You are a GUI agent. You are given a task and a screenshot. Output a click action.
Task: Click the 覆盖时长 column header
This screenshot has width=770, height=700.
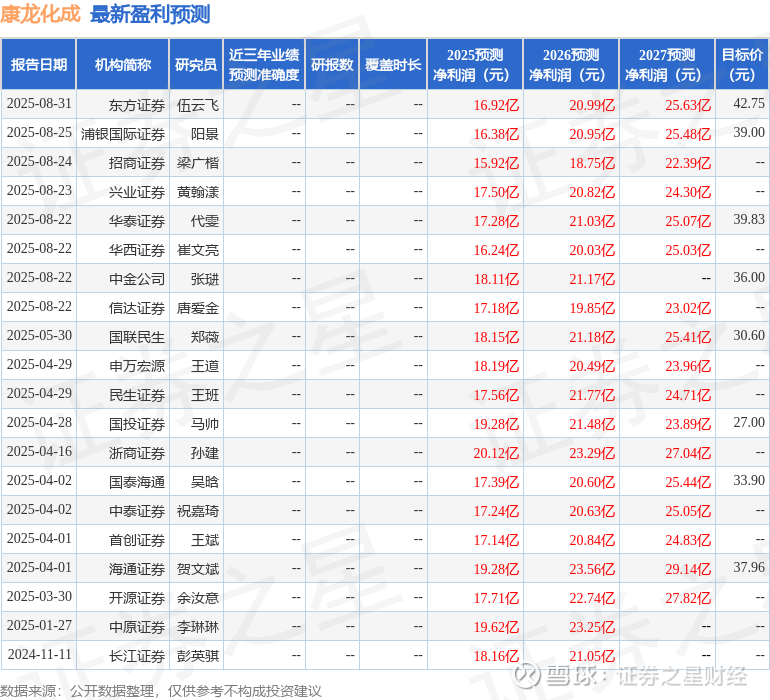pos(393,65)
